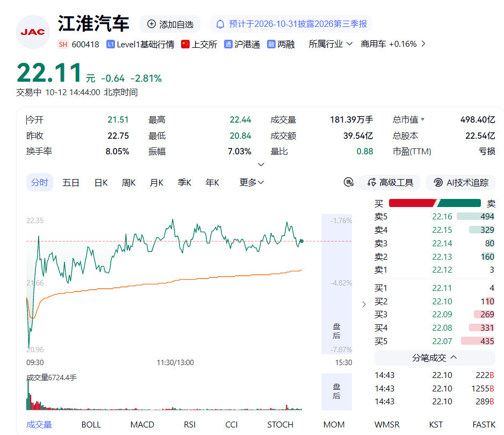Select the MACD indicator
Viewport: 504px width, 435px height.
tap(142, 425)
